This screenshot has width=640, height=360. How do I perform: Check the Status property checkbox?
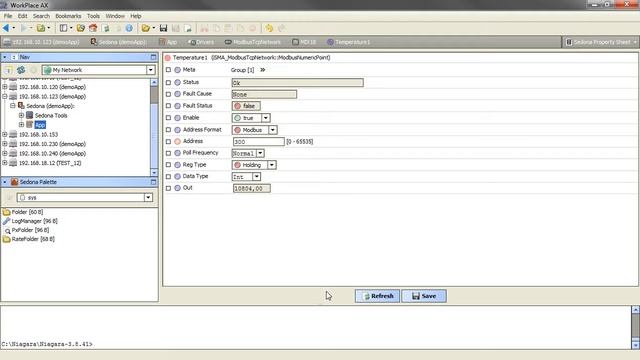pos(168,82)
